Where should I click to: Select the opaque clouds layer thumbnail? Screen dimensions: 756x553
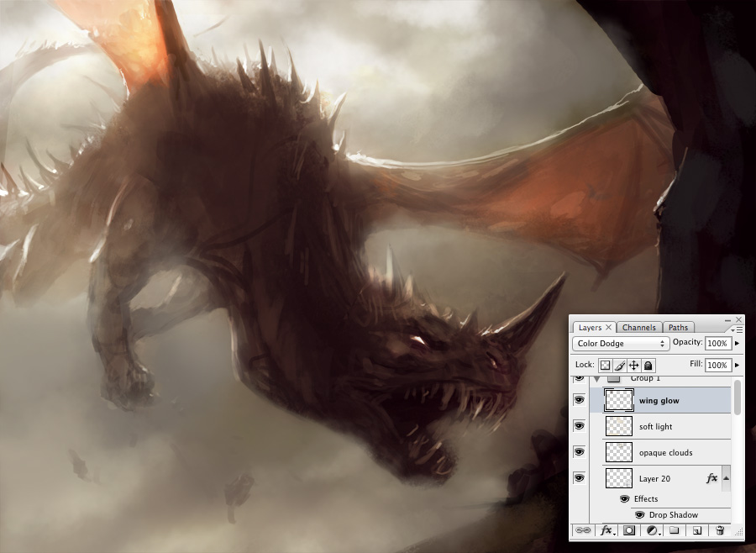[x=619, y=452]
